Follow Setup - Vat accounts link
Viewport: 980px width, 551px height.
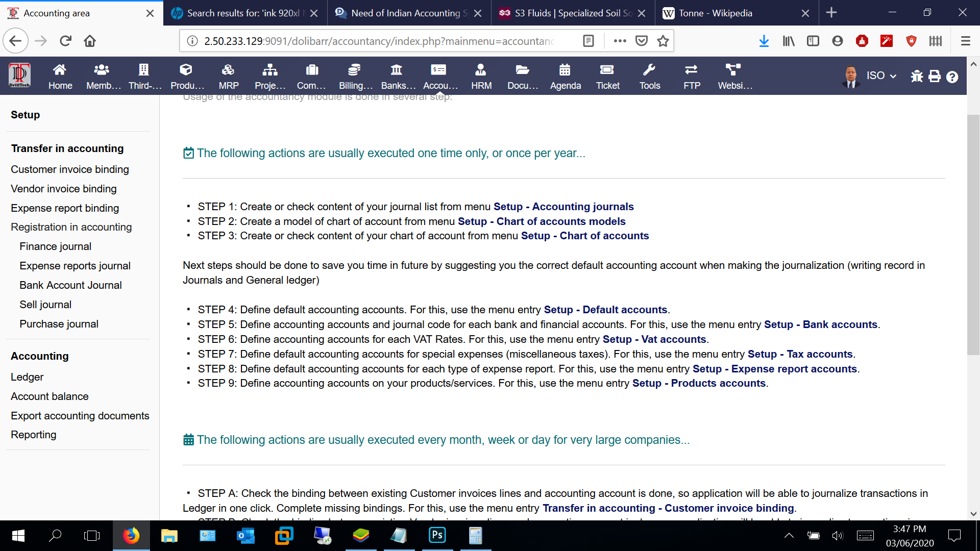pos(654,339)
